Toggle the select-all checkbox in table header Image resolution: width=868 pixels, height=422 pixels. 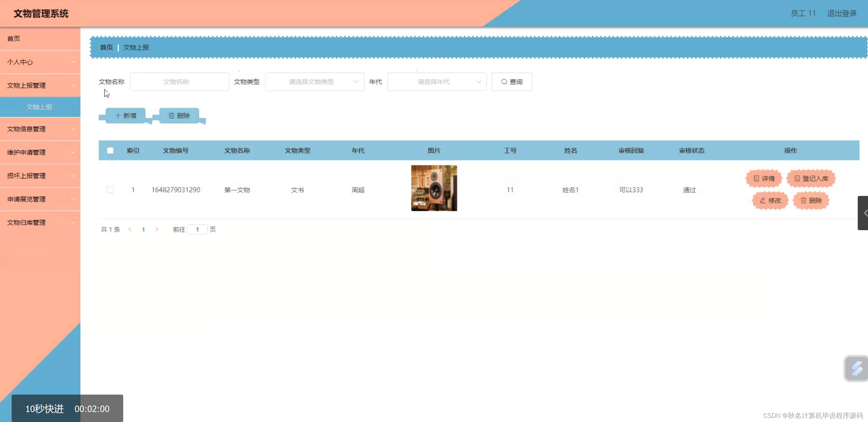pos(110,150)
